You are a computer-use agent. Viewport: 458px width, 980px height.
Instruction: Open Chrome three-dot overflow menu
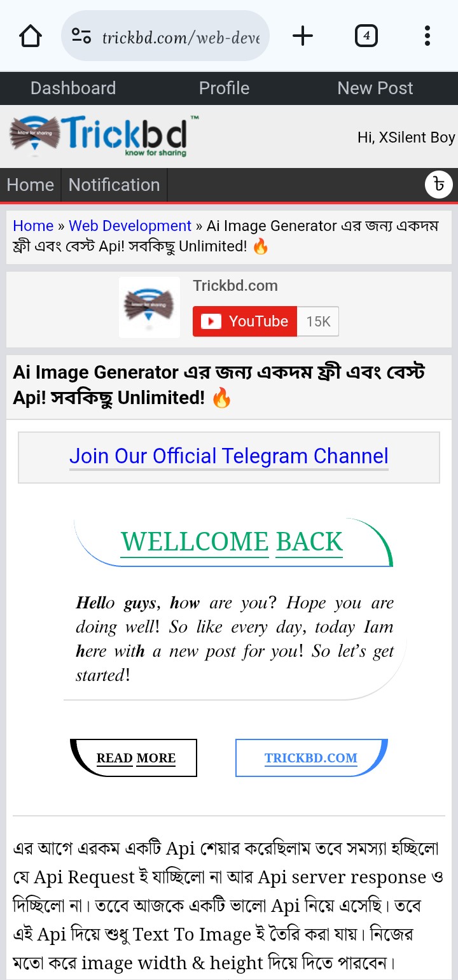pos(427,36)
